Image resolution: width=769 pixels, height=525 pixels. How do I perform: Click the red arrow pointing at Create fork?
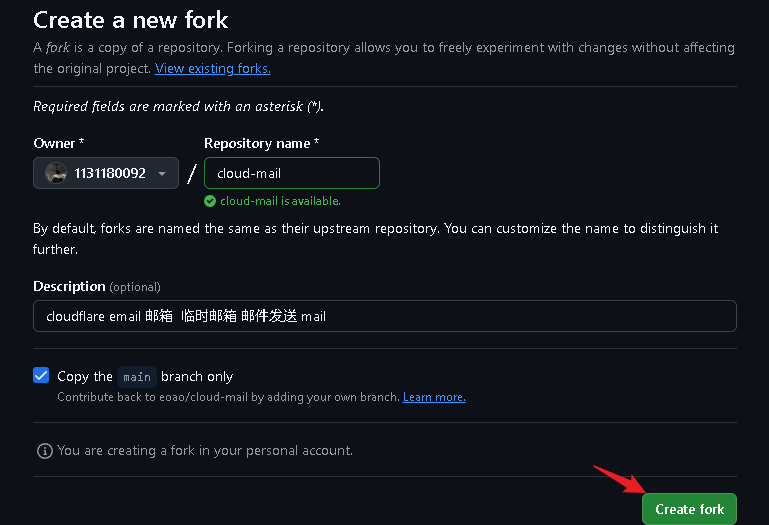coord(618,481)
